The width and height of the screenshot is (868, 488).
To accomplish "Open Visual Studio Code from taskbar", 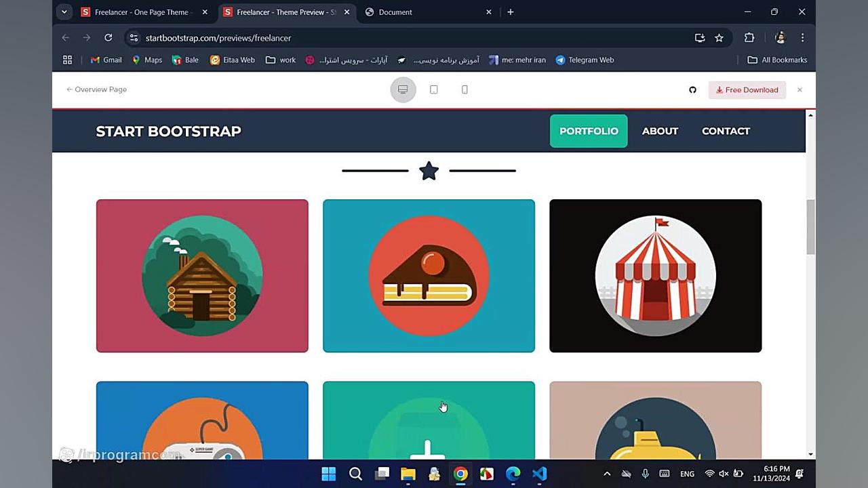I will tap(540, 474).
